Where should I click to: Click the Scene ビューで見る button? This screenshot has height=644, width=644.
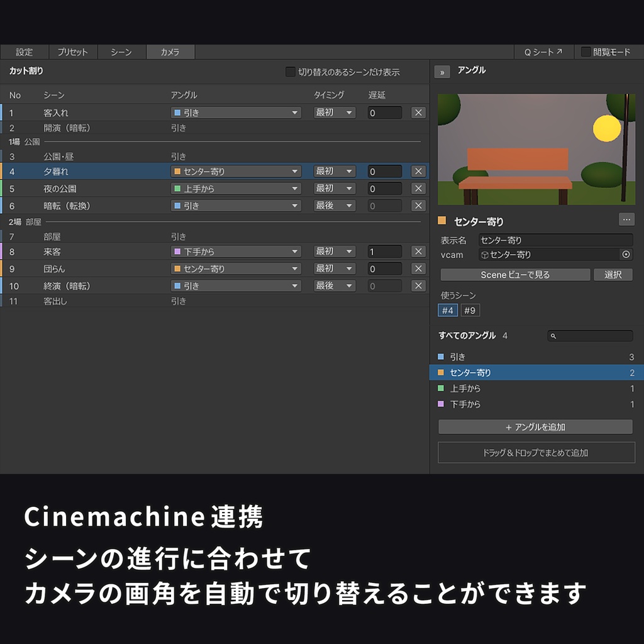515,275
